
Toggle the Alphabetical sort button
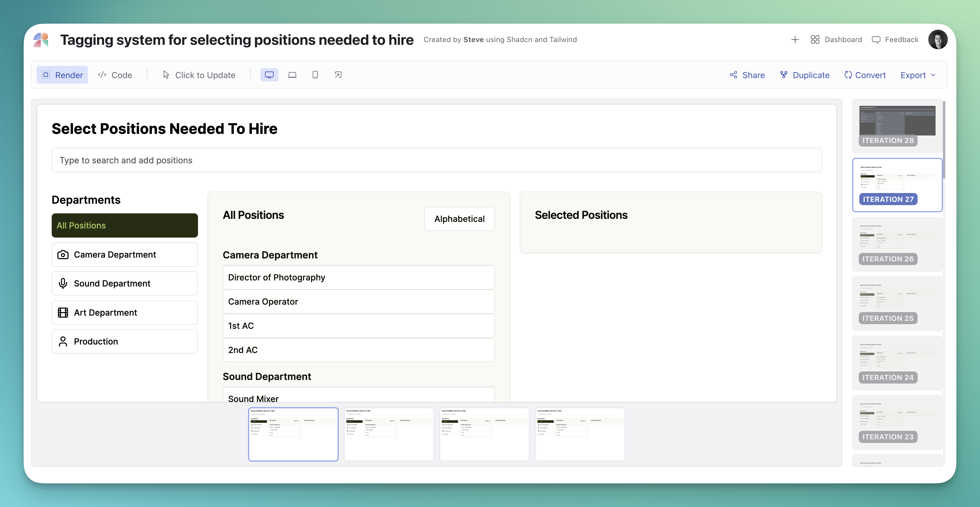pos(459,219)
